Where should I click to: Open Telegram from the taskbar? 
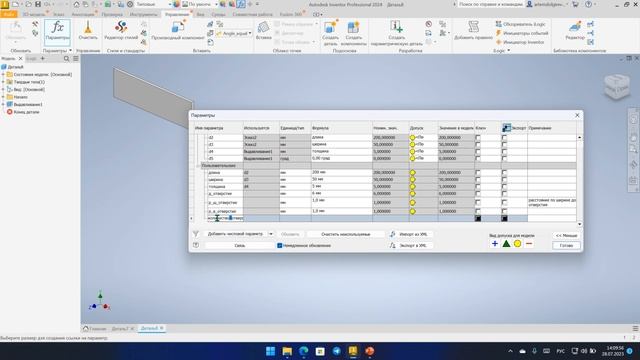tap(337, 351)
